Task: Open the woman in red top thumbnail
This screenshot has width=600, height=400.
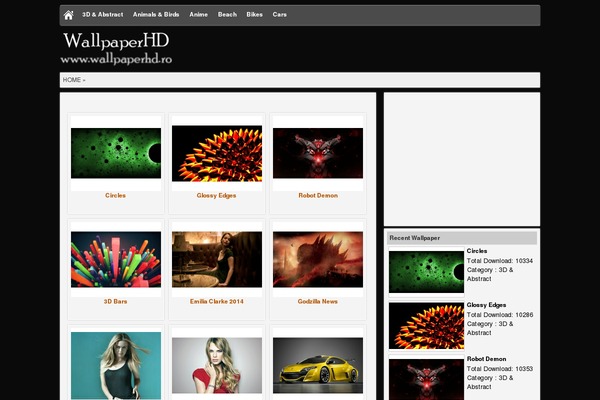Action: [x=217, y=365]
